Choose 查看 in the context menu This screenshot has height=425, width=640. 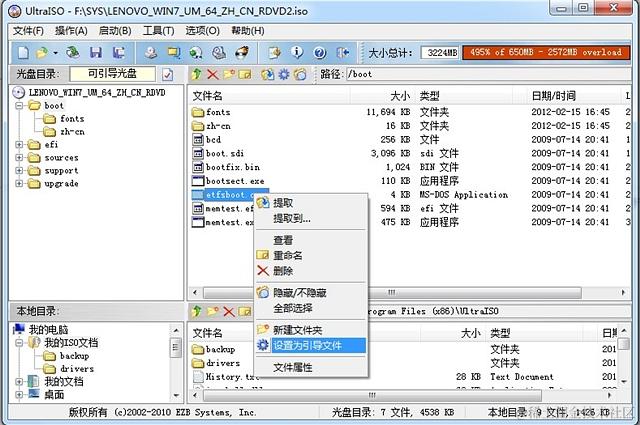[310, 240]
